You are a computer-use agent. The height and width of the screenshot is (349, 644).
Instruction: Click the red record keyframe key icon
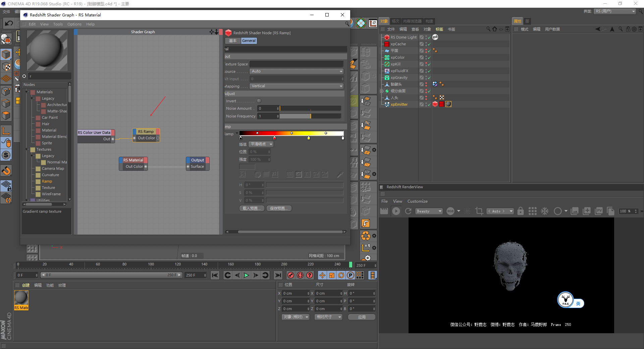(x=291, y=276)
